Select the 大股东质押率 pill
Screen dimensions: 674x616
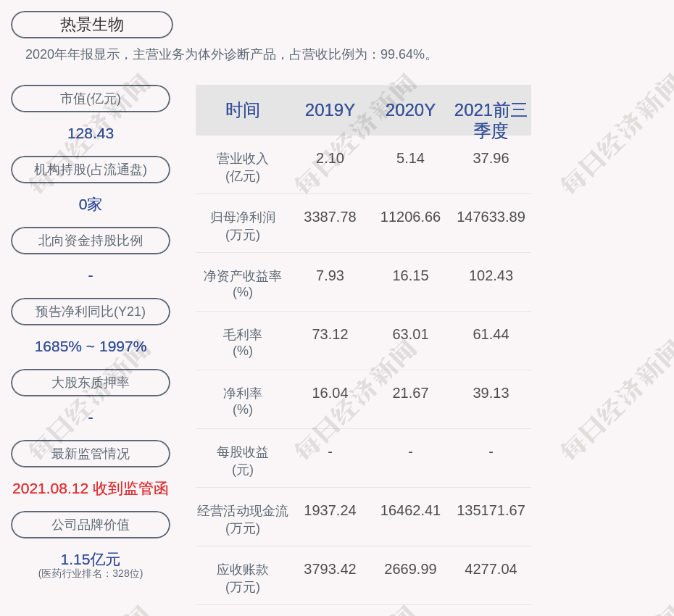pyautogui.click(x=91, y=382)
